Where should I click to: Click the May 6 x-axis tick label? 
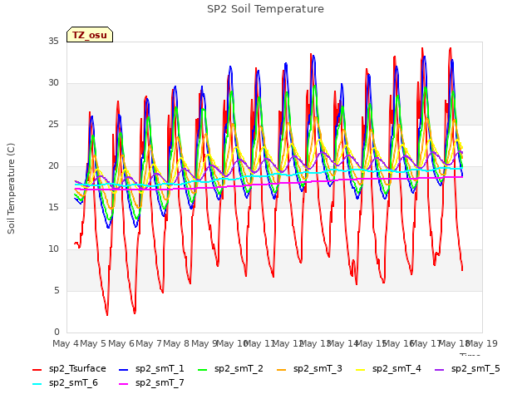pyautogui.click(x=121, y=343)
